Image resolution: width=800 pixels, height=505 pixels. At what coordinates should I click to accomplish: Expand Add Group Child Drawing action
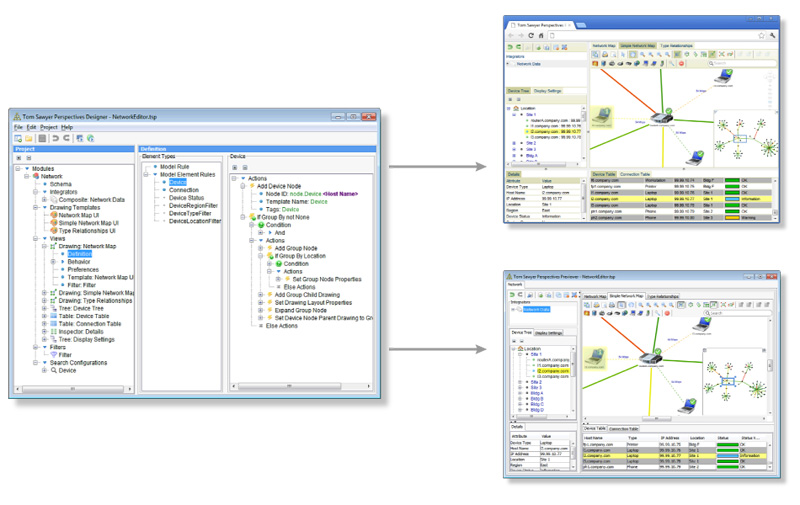(x=261, y=295)
